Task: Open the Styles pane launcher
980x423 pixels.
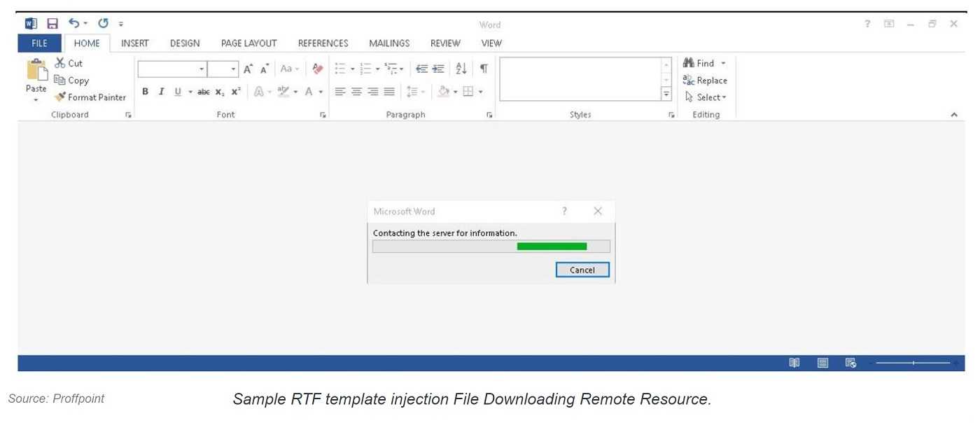Action: point(671,115)
